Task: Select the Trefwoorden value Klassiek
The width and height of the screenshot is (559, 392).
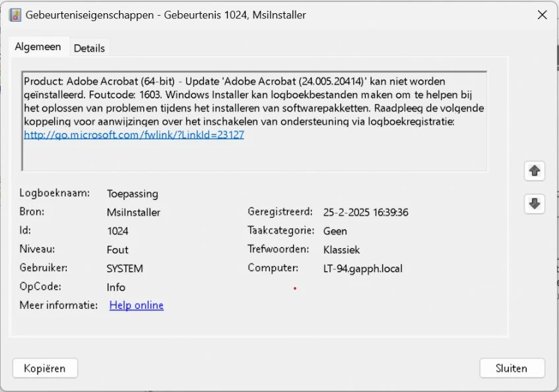Action: (x=341, y=250)
